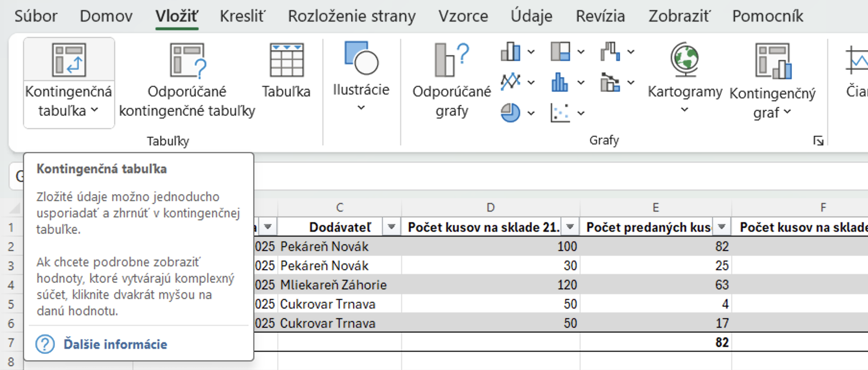This screenshot has width=868, height=370.
Task: Expand the pie chart dropdown arrow
Action: 531,113
